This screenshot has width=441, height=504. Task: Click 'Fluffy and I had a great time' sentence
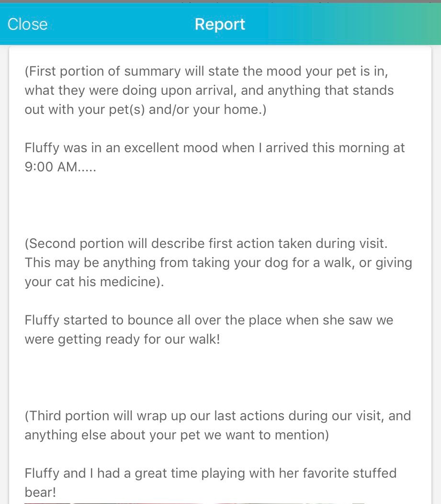(x=210, y=482)
